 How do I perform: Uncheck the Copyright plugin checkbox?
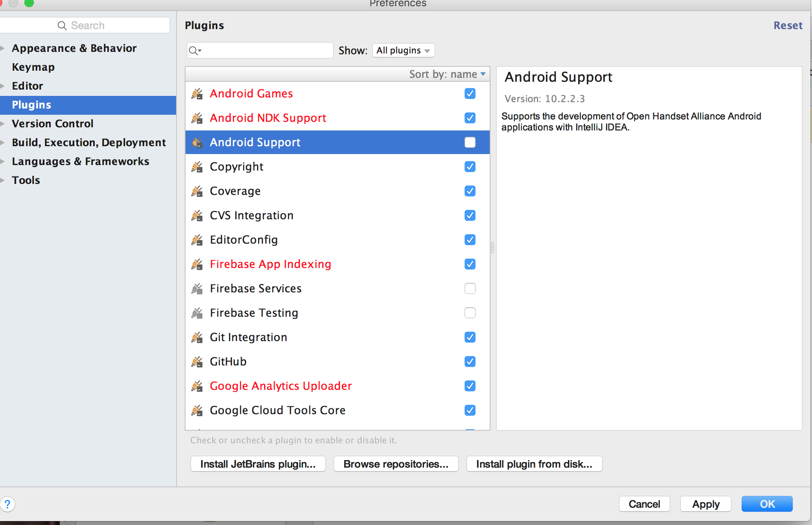pyautogui.click(x=470, y=167)
